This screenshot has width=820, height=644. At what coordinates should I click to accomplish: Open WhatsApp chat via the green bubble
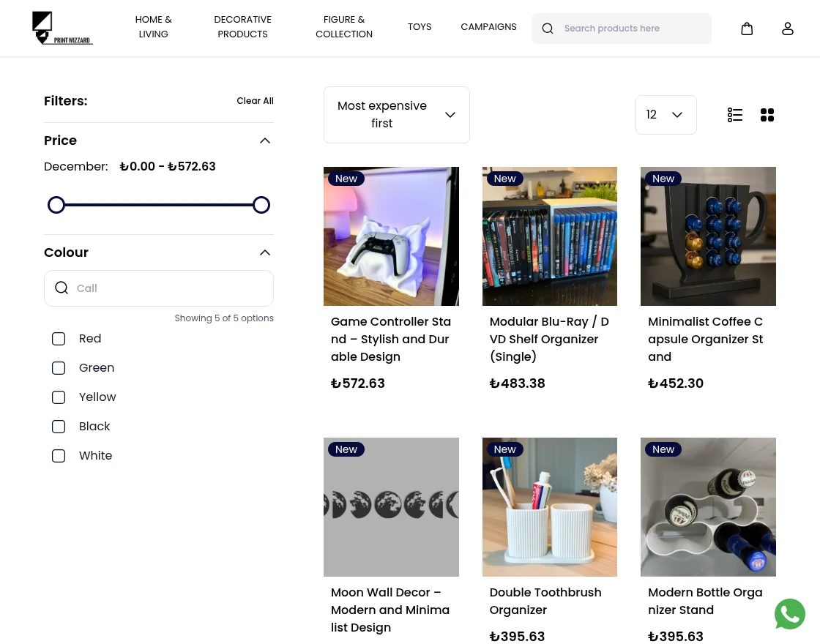pos(790,614)
